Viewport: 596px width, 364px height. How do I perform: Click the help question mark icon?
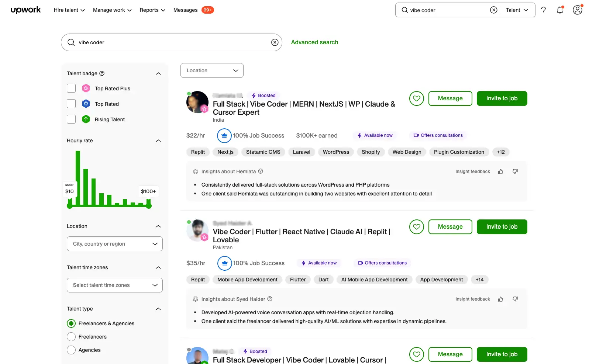(x=543, y=10)
